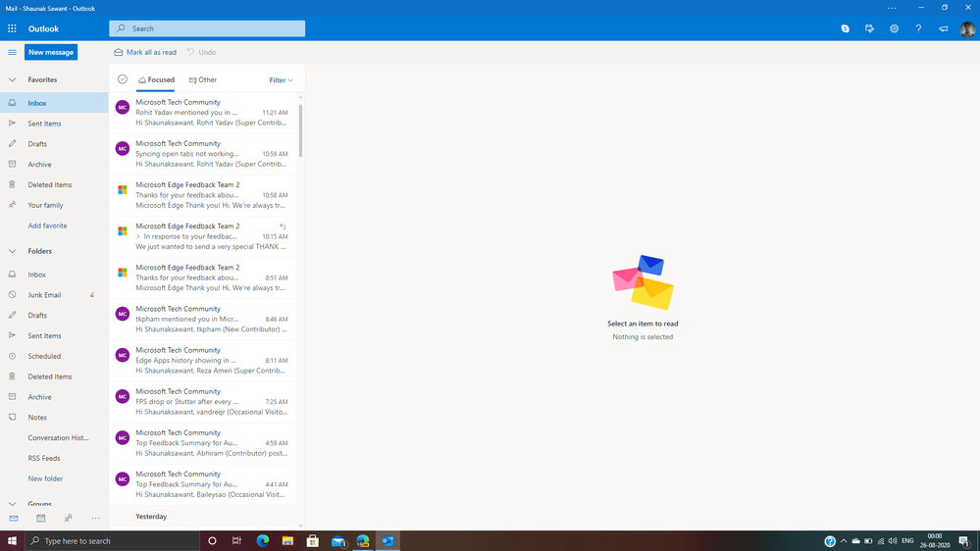Click Mark all as read
This screenshot has width=980, height=551.
coord(145,53)
